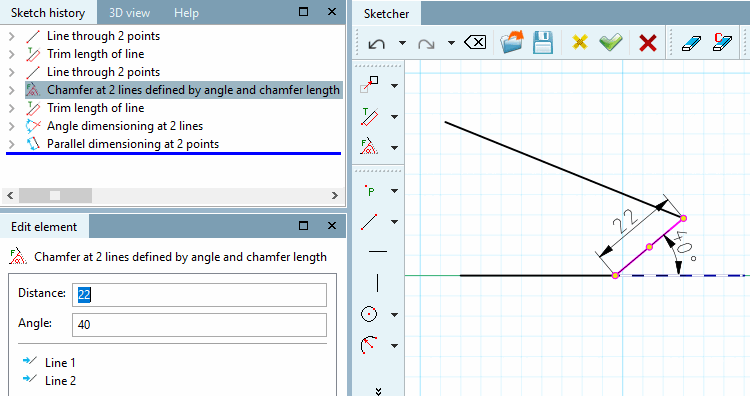Open the Help tab

pyautogui.click(x=186, y=13)
